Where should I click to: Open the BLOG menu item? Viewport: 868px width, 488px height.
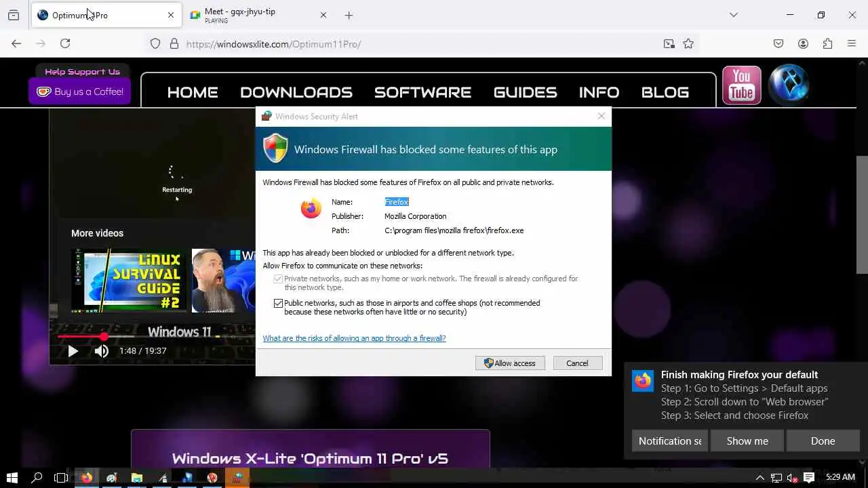click(665, 92)
